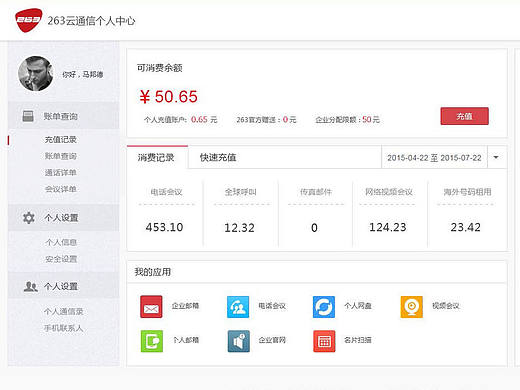Image resolution: width=520 pixels, height=390 pixels.
Task: Click the 网络视频会议 column heading
Action: [x=389, y=192]
